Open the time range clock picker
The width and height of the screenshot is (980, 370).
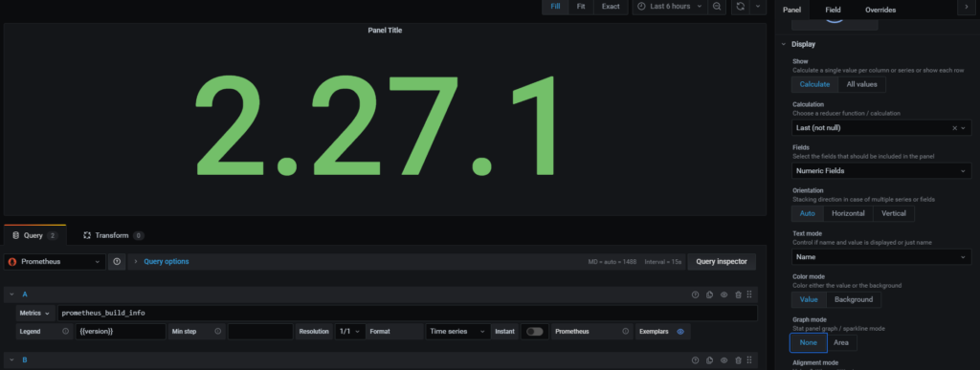641,7
